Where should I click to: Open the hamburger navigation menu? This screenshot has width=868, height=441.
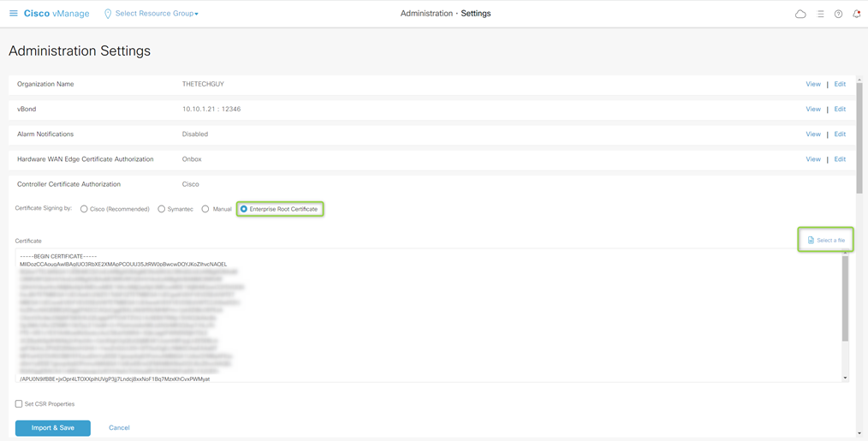click(x=13, y=14)
